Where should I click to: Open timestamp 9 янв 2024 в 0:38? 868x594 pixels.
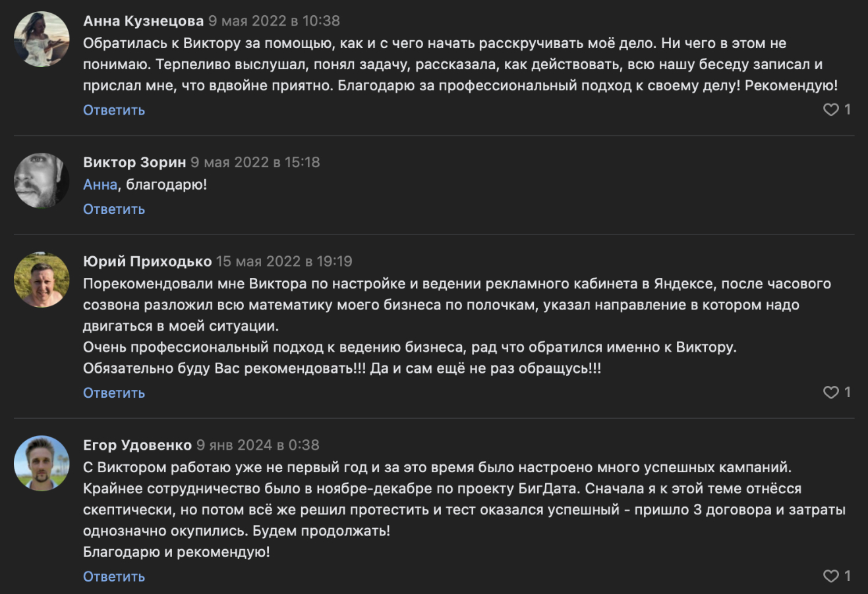tap(258, 445)
